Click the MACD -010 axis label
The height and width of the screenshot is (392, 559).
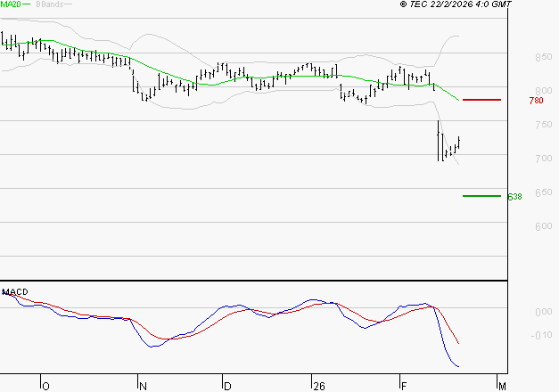[541, 335]
